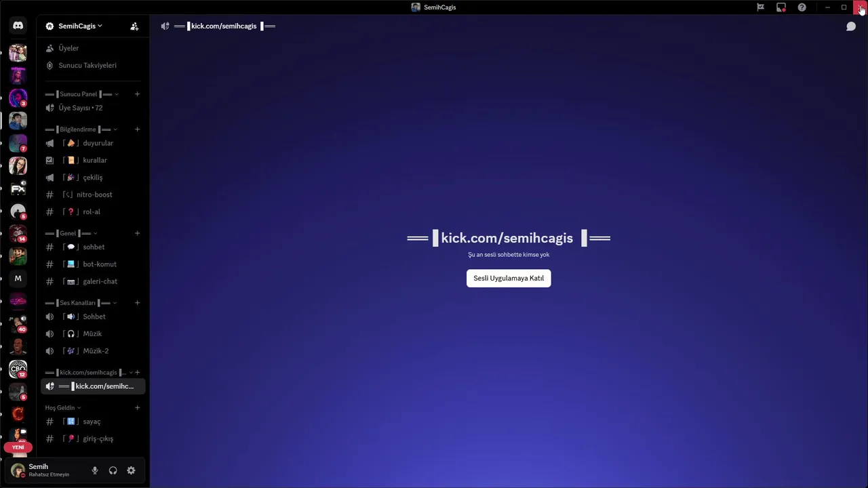
Task: Open the server labeled M in sidebar
Action: pyautogui.click(x=18, y=279)
